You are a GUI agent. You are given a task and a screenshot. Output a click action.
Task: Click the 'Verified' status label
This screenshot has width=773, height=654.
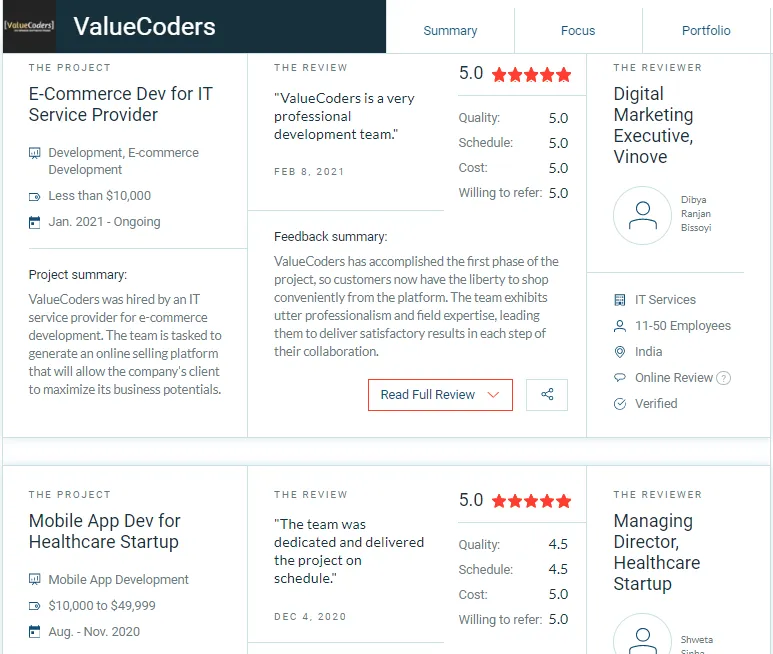(656, 404)
